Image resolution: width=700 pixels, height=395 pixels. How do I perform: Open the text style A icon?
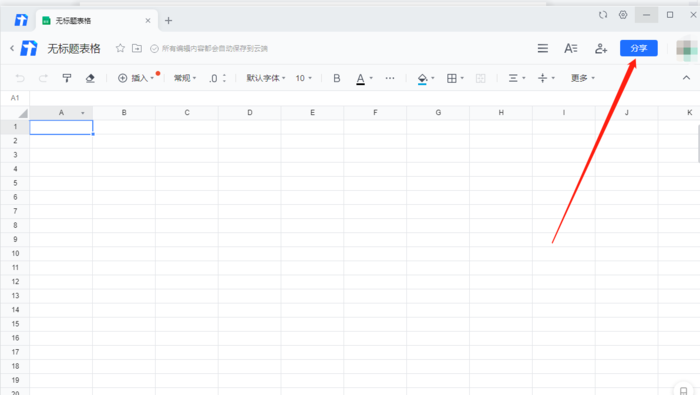[571, 48]
